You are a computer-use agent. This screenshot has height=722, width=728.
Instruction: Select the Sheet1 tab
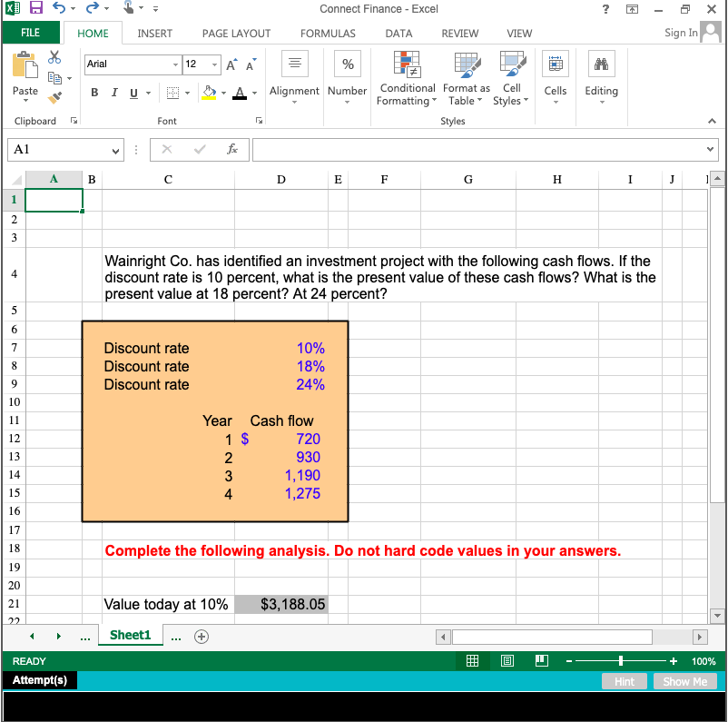[130, 636]
